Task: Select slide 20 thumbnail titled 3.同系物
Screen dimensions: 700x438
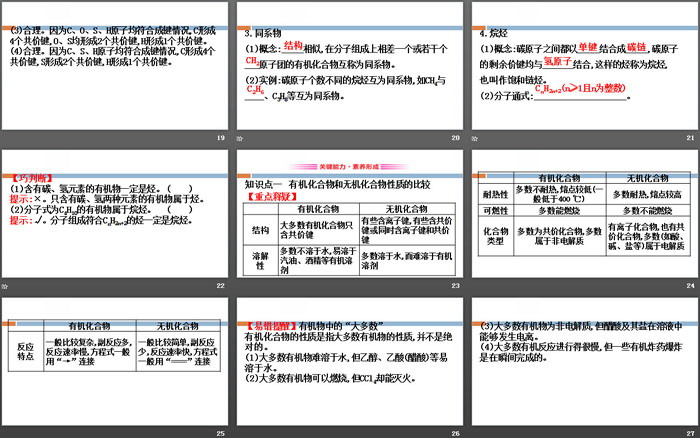Action: coord(350,66)
